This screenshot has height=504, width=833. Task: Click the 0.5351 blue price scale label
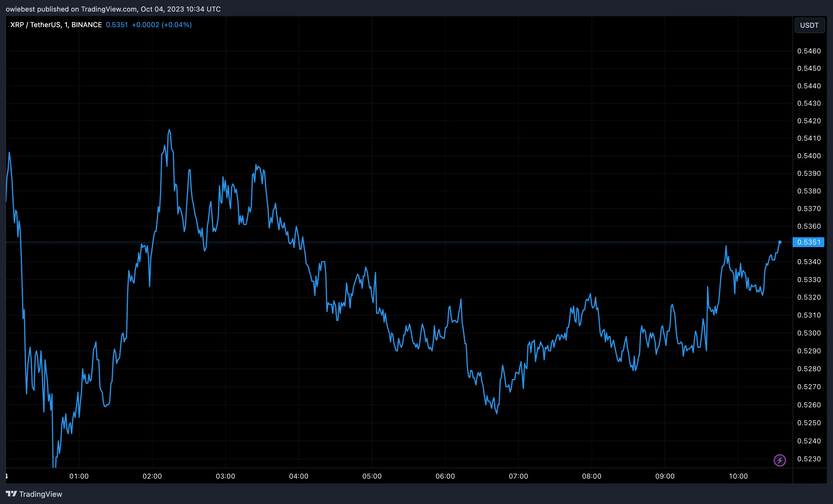click(808, 242)
